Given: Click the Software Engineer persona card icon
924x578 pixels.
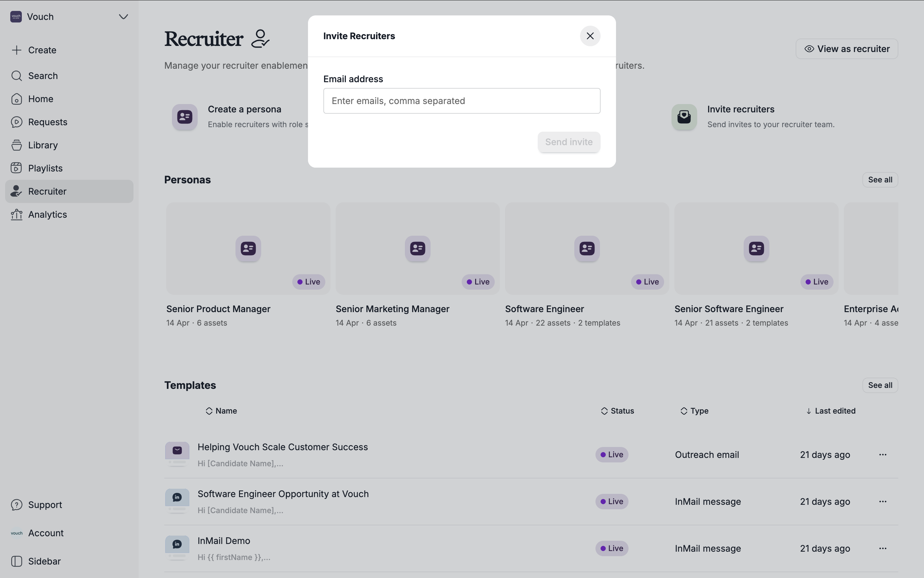Looking at the screenshot, I should 587,249.
